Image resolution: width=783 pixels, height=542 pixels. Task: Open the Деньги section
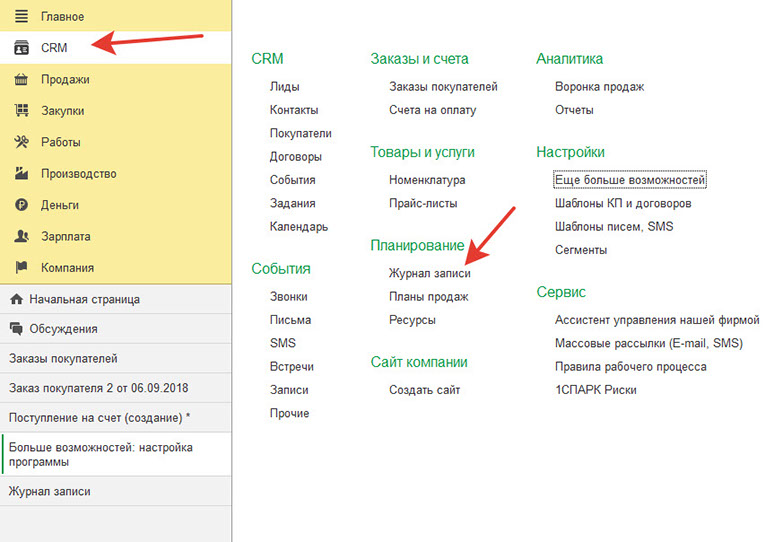point(116,205)
